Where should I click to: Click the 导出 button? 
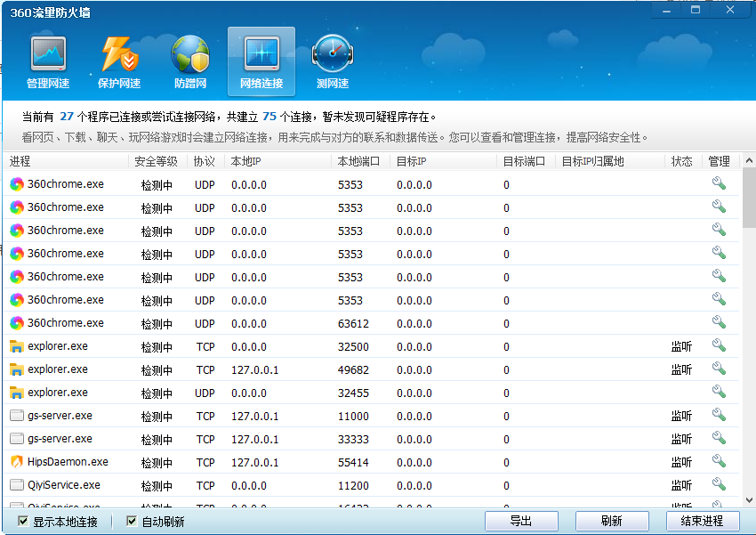click(x=521, y=521)
